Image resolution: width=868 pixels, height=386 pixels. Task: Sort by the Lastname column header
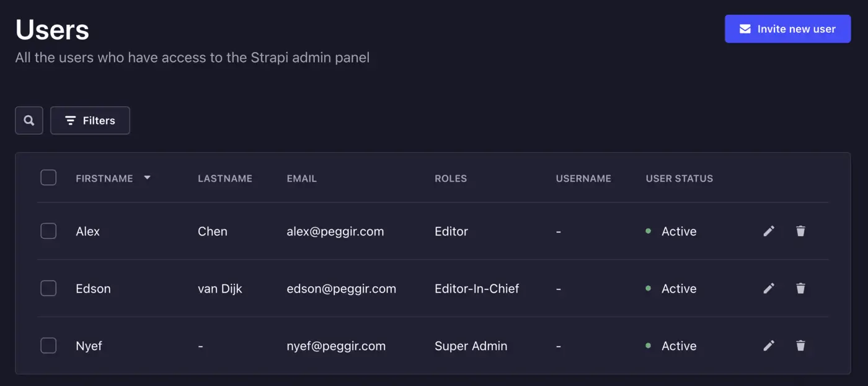[224, 178]
